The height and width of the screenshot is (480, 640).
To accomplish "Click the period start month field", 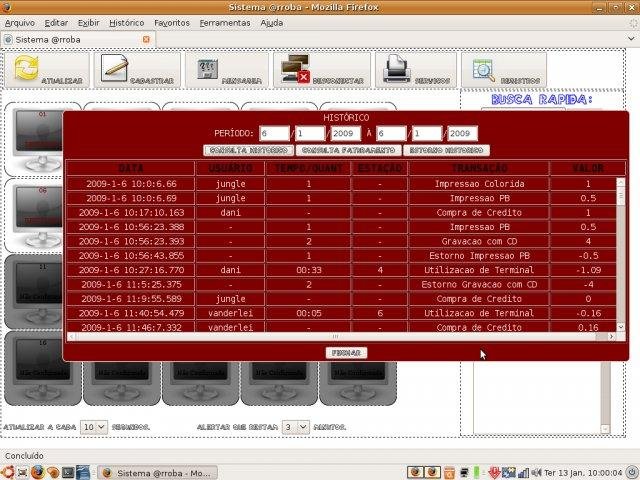I will point(310,133).
